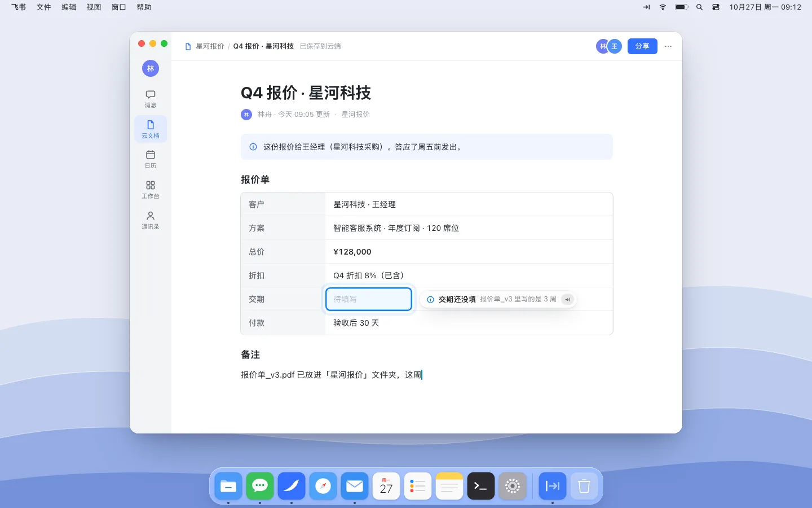Open Finder from the dock
The image size is (812, 508).
[x=228, y=486]
